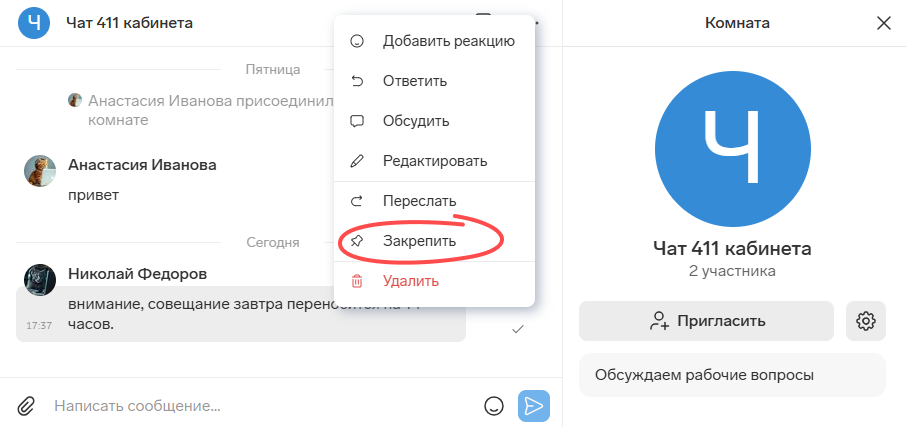This screenshot has width=906, height=427.
Task: Click the red trash icon beside Удалить
Action: (357, 281)
